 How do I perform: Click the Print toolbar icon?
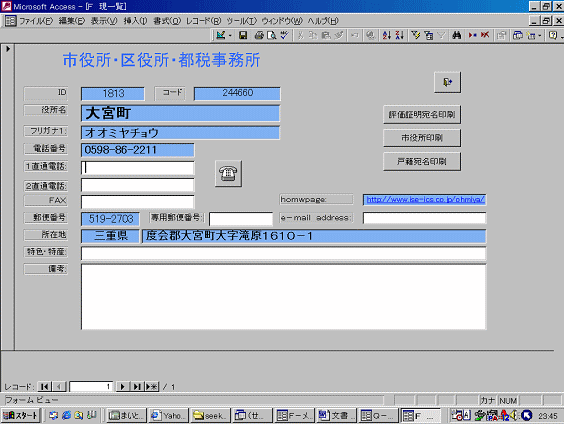[x=259, y=35]
